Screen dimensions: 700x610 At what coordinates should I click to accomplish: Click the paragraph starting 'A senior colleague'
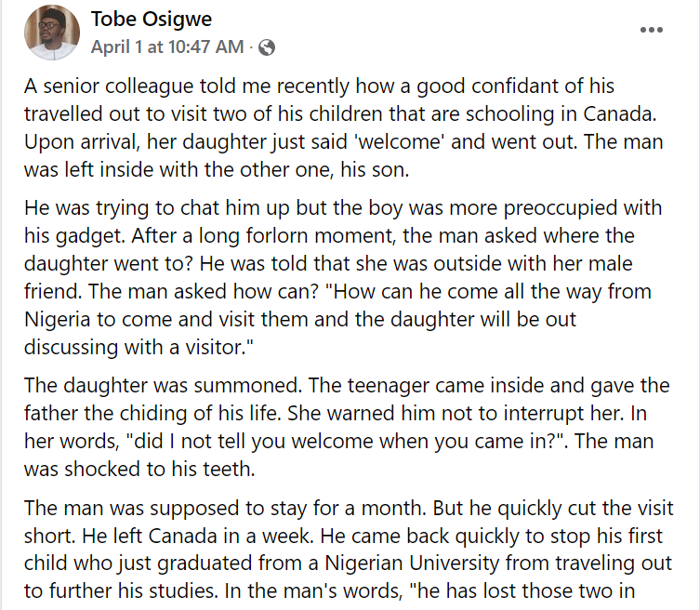point(344,127)
